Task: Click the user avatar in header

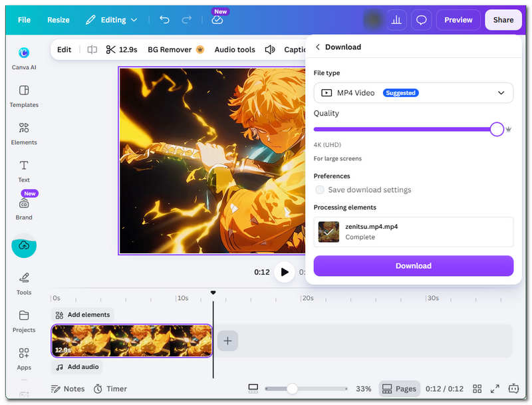Action: [x=373, y=20]
